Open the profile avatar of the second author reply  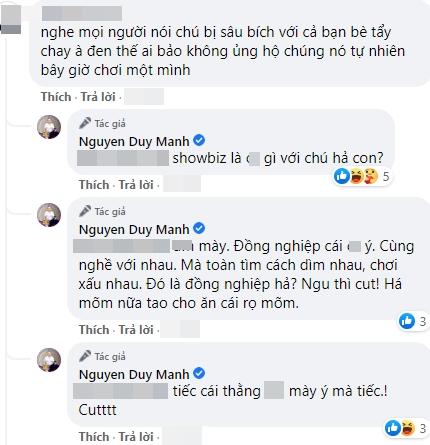tap(49, 215)
